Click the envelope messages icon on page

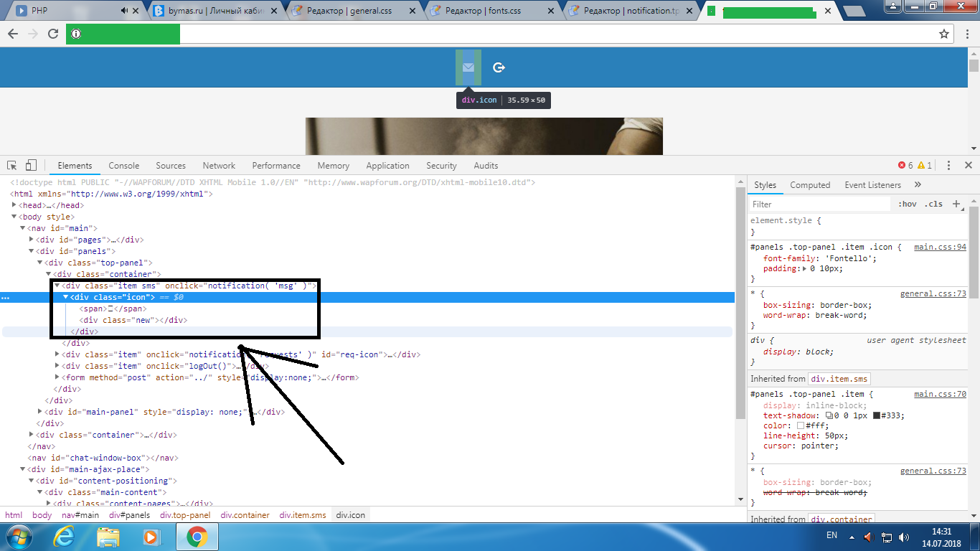468,67
